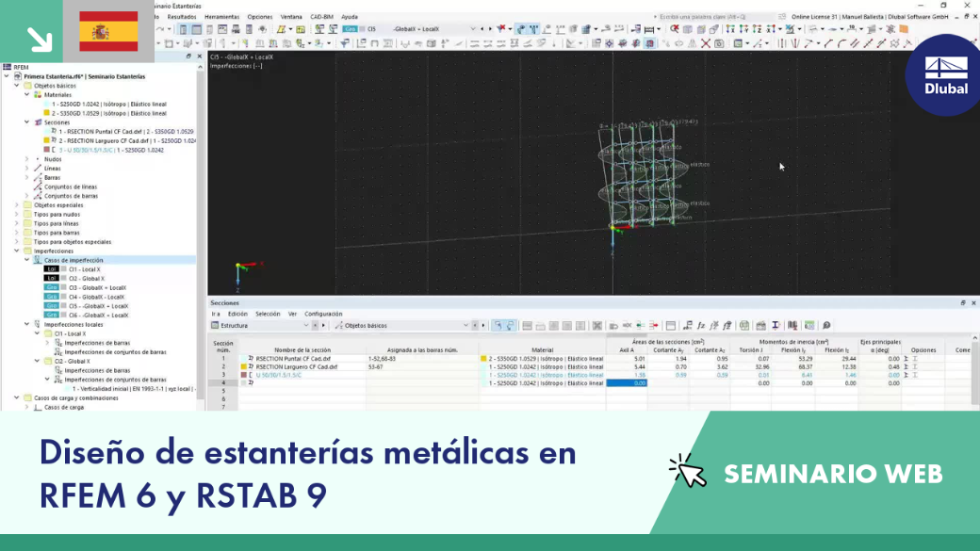Toggle the checkbox beside CI1 - Local X
This screenshot has height=551, width=980.
(x=64, y=269)
